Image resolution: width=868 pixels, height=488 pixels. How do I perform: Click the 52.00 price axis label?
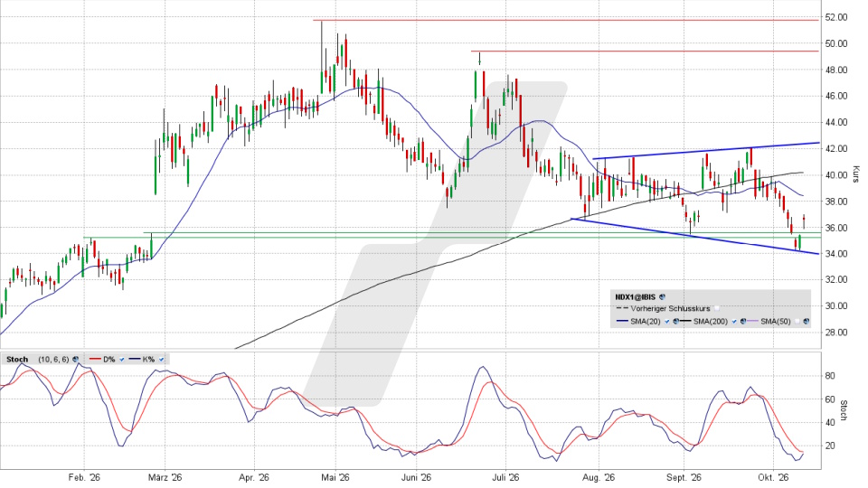point(835,18)
